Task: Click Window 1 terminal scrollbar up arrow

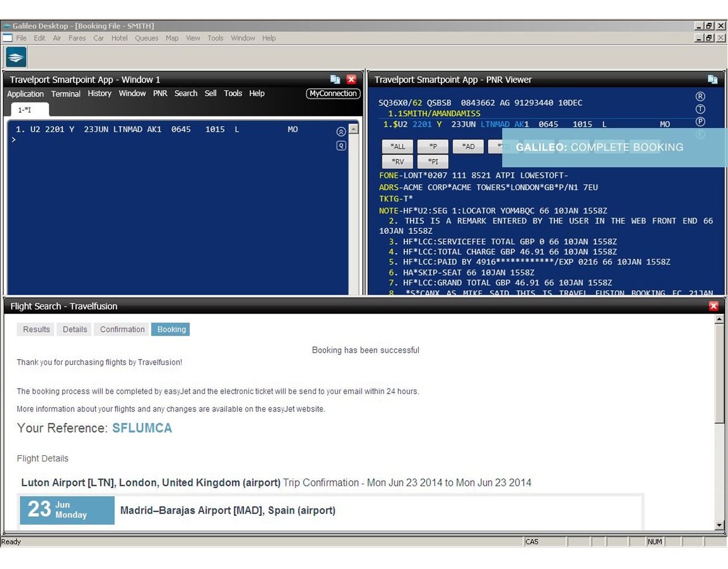Action: (354, 129)
